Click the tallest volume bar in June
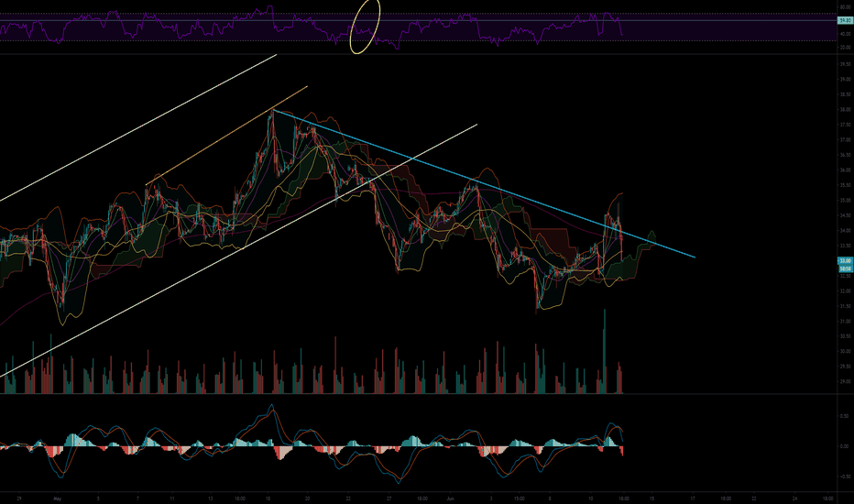The width and height of the screenshot is (854, 504). coord(604,352)
